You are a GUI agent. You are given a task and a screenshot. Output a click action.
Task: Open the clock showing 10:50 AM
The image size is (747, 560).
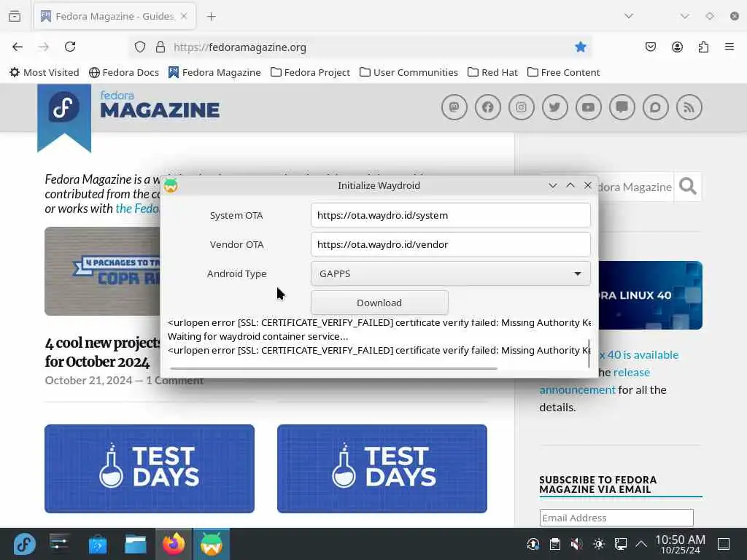click(680, 544)
